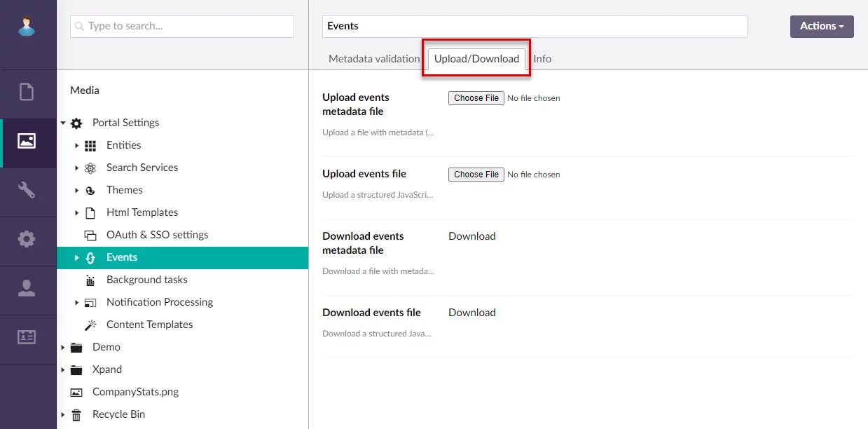
Task: Expand the Entities tree node arrow
Action: coord(76,145)
